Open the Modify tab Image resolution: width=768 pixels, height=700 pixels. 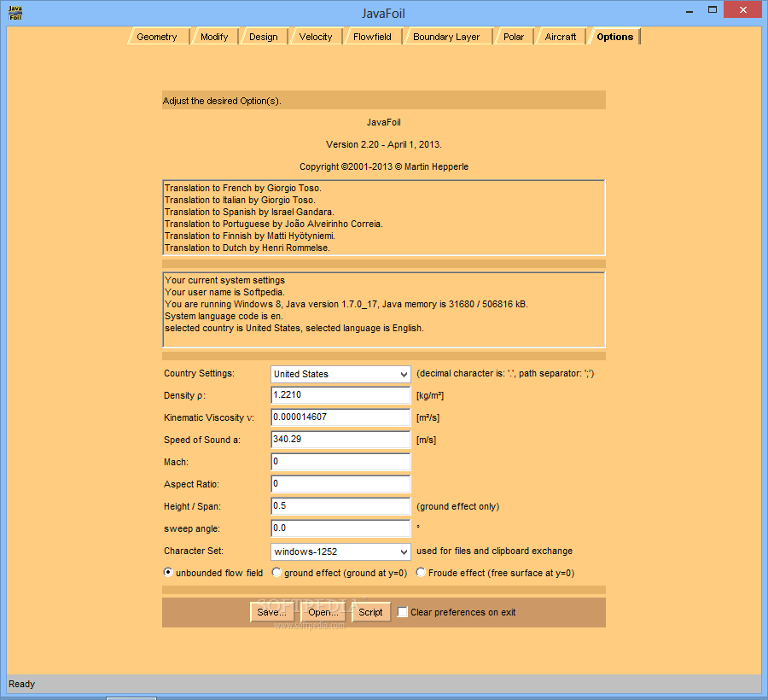pyautogui.click(x=215, y=37)
